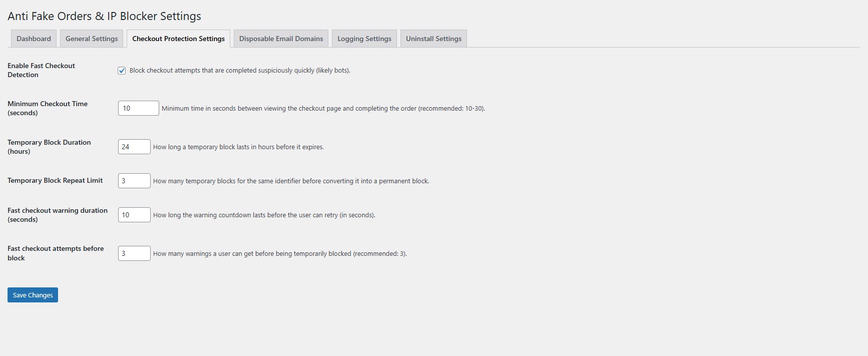Viewport: 868px width, 356px height.
Task: Click the "Fast checkout warning duration" label
Action: coord(58,215)
